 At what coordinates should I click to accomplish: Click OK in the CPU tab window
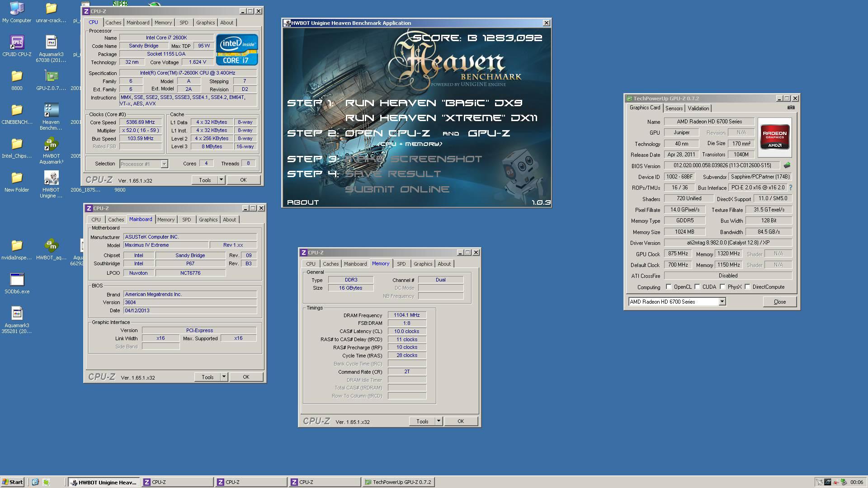click(x=243, y=180)
